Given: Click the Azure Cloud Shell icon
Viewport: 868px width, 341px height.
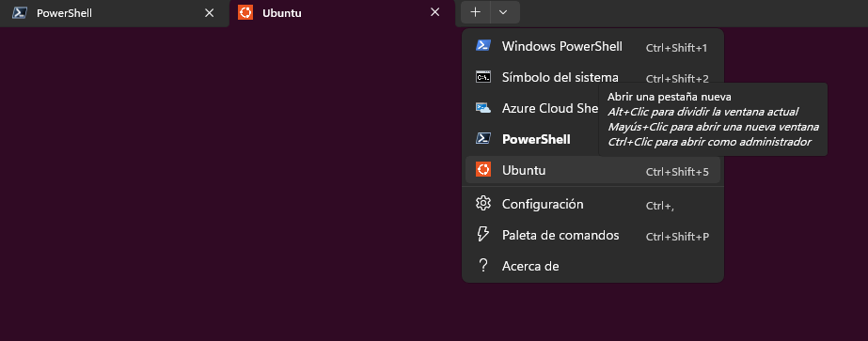Looking at the screenshot, I should pos(483,108).
